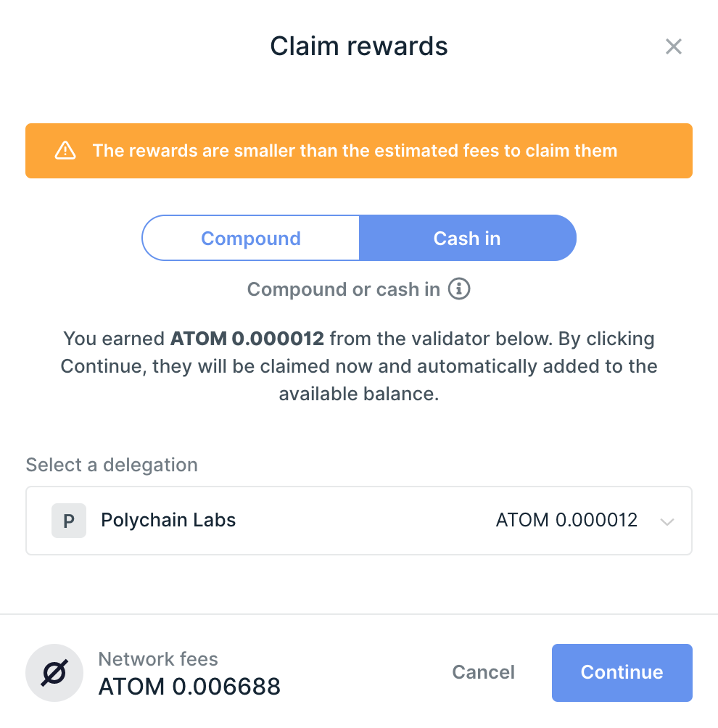Image resolution: width=718 pixels, height=728 pixels.
Task: Click the ATOM 0.006688 network fee amount
Action: (189, 686)
